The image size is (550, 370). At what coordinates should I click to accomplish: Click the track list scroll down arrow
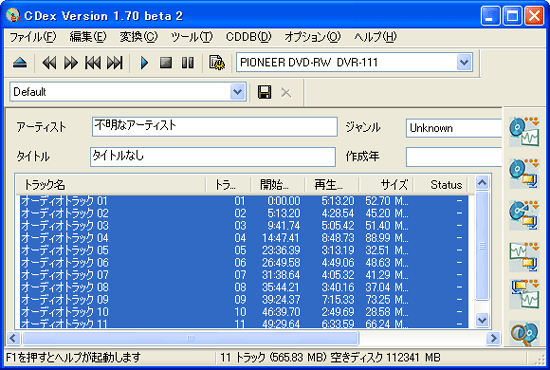pyautogui.click(x=482, y=319)
